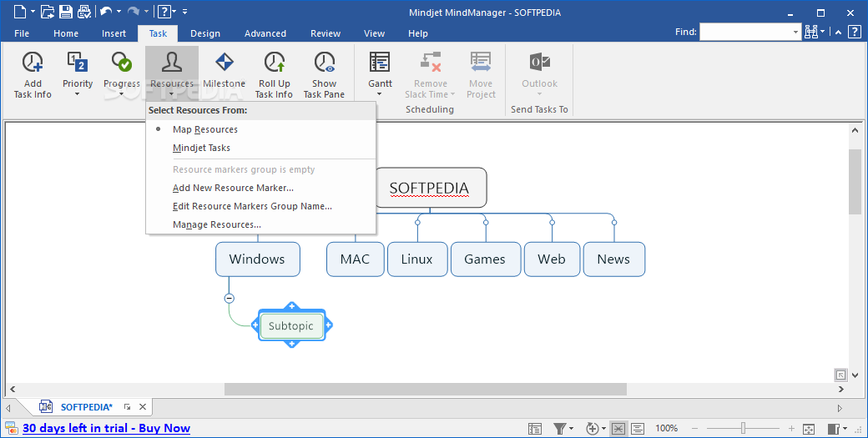Click the Outlook send tasks icon

540,62
